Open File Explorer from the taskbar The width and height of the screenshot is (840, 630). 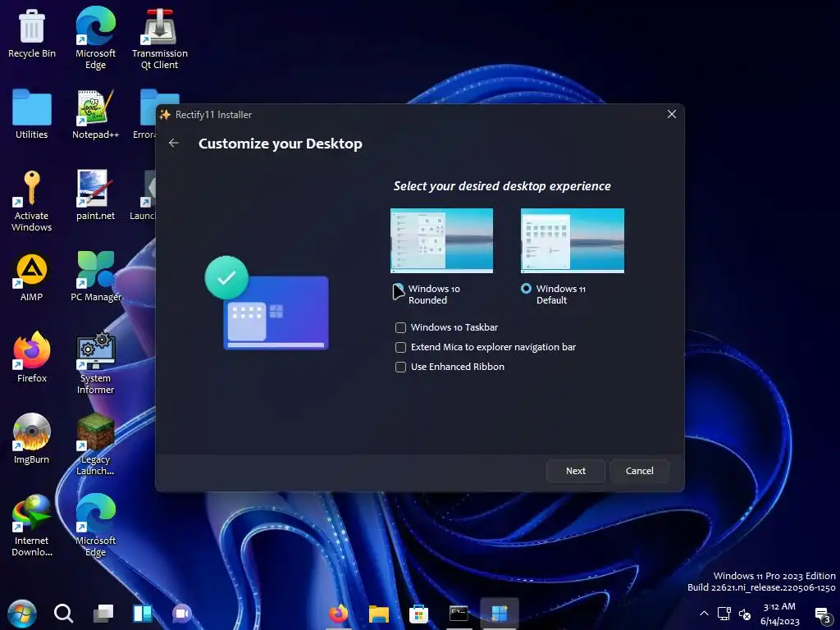(x=379, y=614)
